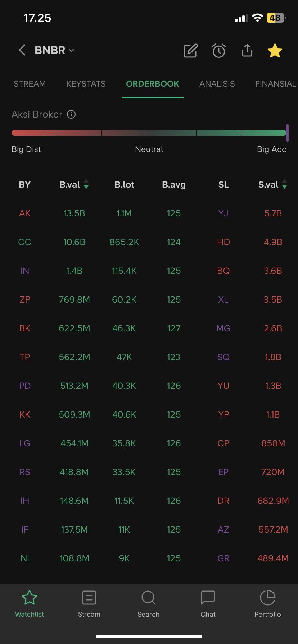Switch to the KEYSTATS tab
Image resolution: width=298 pixels, height=644 pixels.
[86, 84]
